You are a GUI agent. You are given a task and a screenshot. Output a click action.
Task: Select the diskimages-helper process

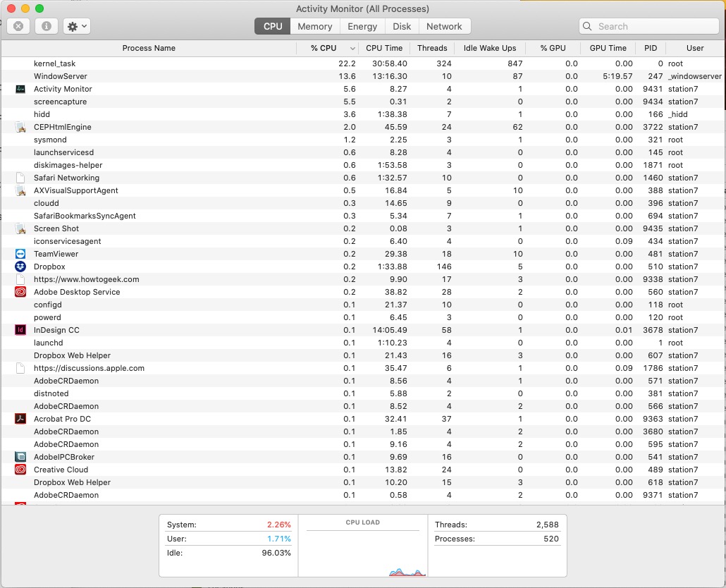click(68, 165)
